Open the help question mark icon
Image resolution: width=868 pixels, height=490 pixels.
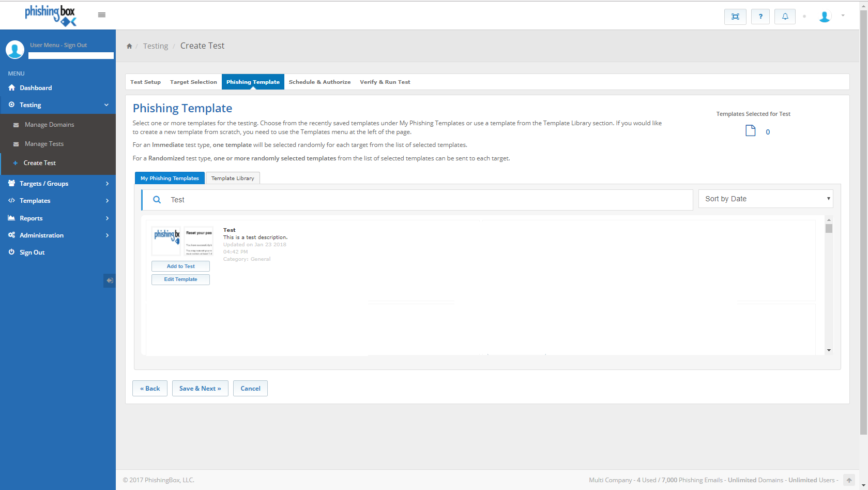(x=760, y=17)
